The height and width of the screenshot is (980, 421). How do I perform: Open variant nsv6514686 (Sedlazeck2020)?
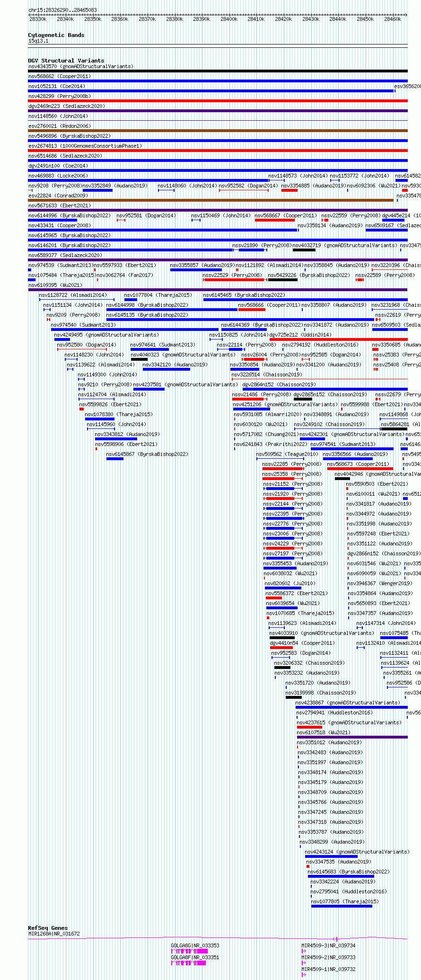[65, 156]
